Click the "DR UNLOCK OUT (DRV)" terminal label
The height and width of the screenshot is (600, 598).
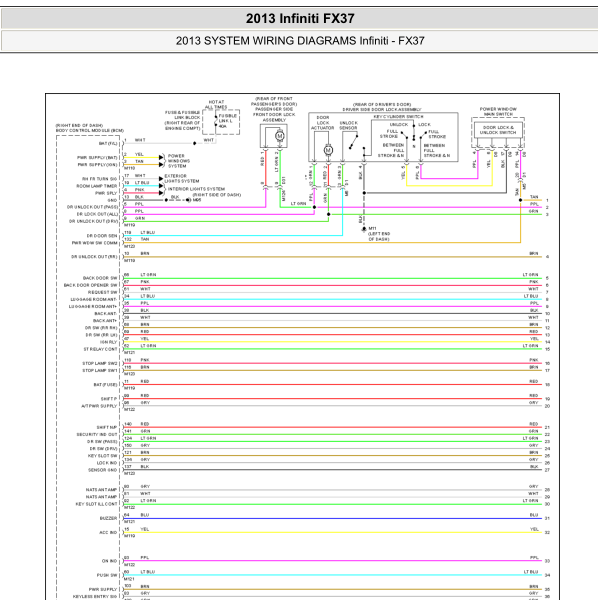click(x=93, y=221)
